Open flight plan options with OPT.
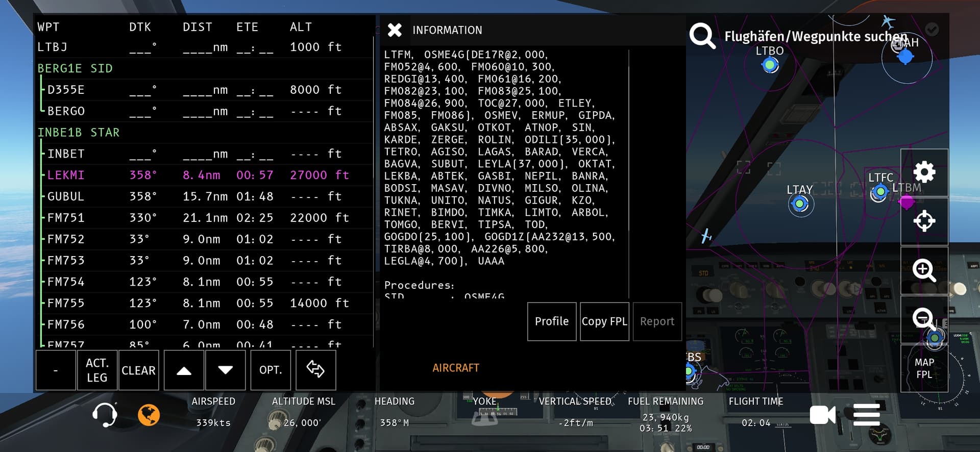The image size is (980, 452). (271, 370)
